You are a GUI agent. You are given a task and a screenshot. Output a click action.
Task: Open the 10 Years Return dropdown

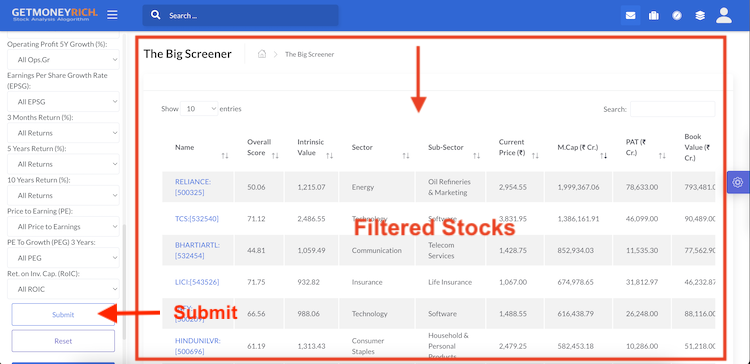pos(63,195)
